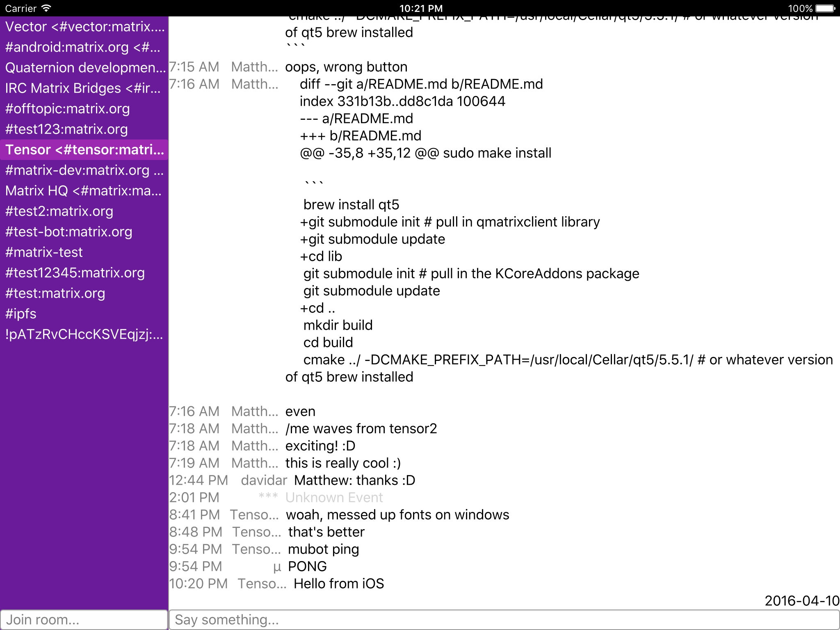This screenshot has width=840, height=630.
Task: Click the Unknown Event message
Action: coord(334,498)
